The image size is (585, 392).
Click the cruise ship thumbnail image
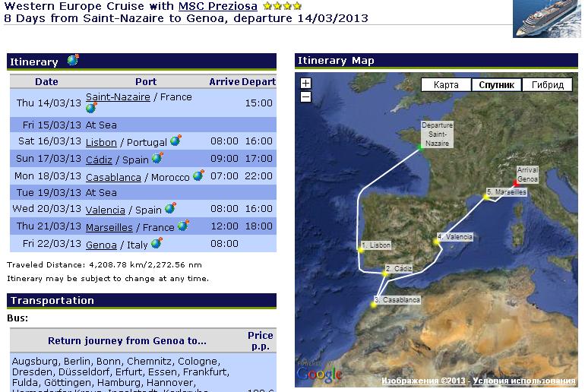[546, 18]
